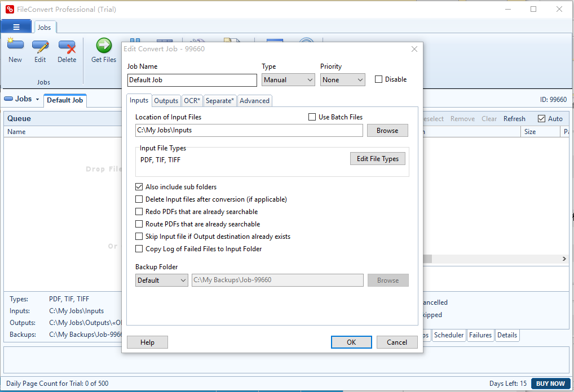This screenshot has height=392, width=574.
Task: Enable Redo PDFs that are already searchable
Action: tap(139, 211)
